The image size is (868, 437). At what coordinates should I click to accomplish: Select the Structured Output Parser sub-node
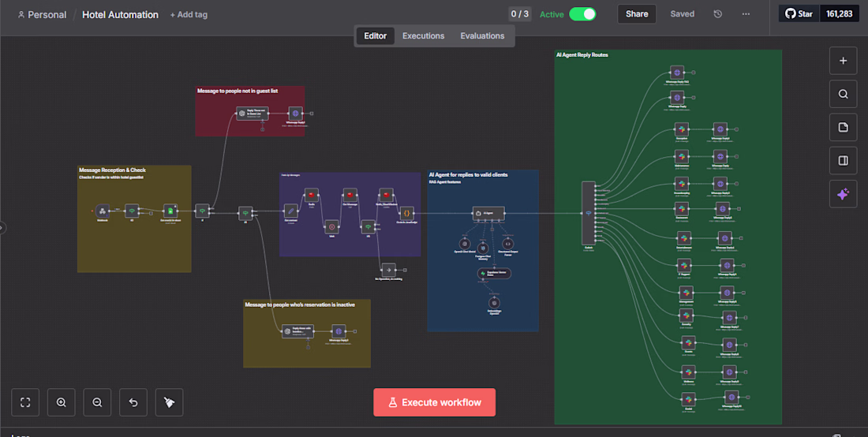tap(507, 244)
